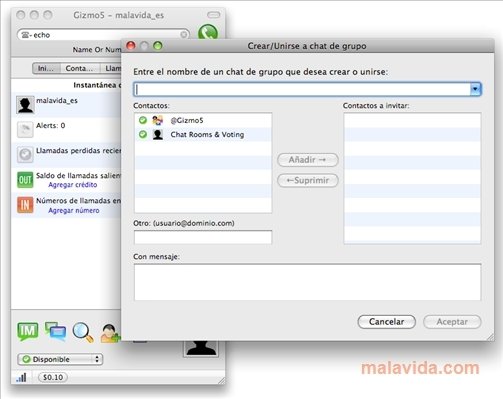Switch to the Llam... tab
Image resolution: width=503 pixels, height=399 pixels.
coord(111,68)
